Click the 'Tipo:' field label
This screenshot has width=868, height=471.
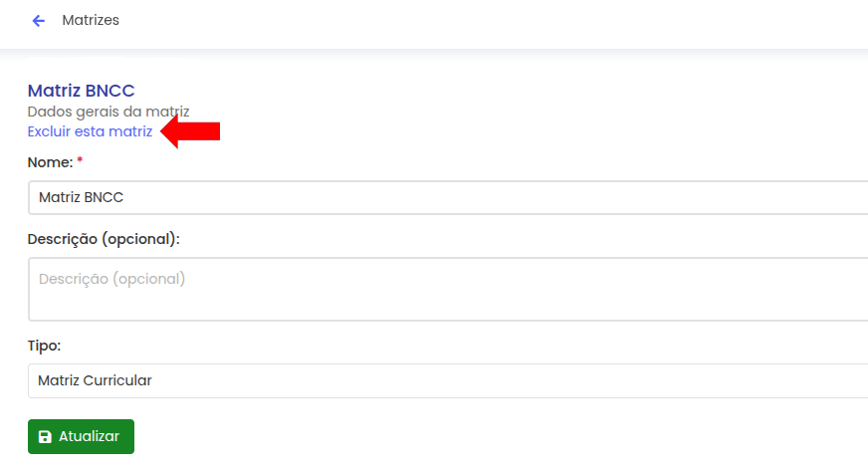[x=45, y=346]
